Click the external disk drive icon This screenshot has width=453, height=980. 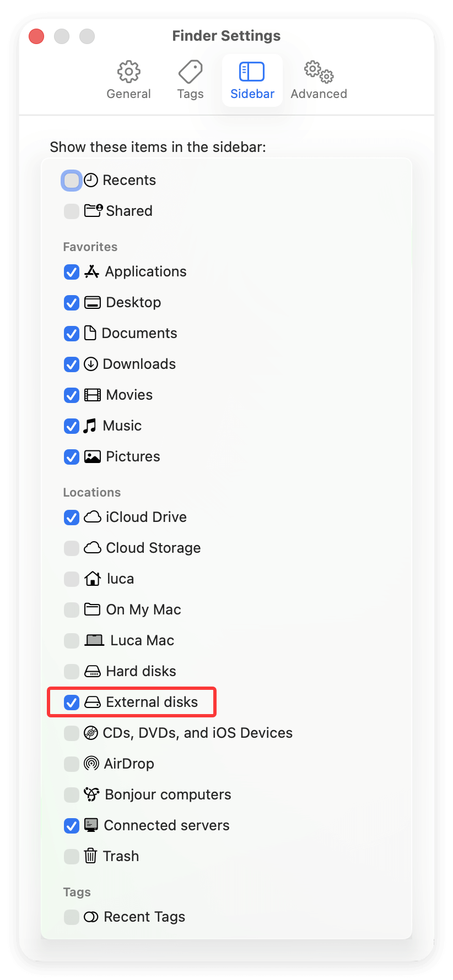tap(90, 702)
